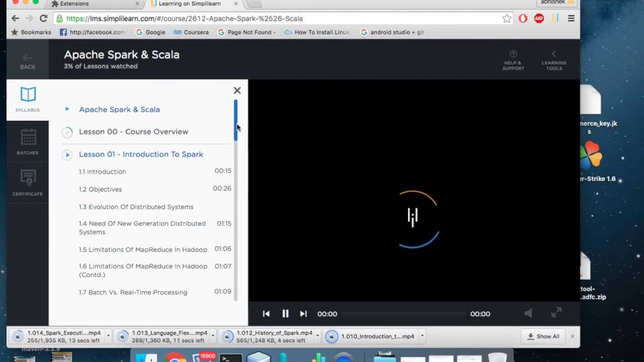Open the Certificate sidebar section
Screen dimensions: 644x362
pos(28,183)
